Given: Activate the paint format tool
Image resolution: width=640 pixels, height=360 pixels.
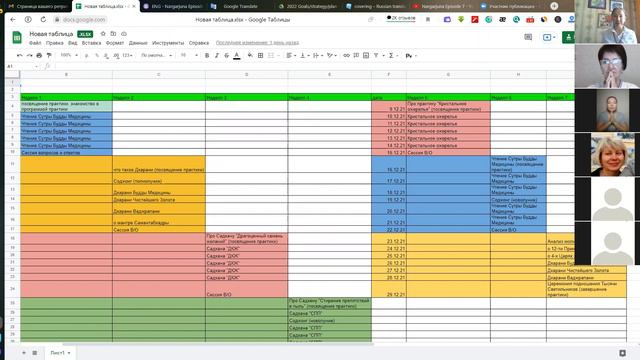Looking at the screenshot, I should (x=49, y=56).
